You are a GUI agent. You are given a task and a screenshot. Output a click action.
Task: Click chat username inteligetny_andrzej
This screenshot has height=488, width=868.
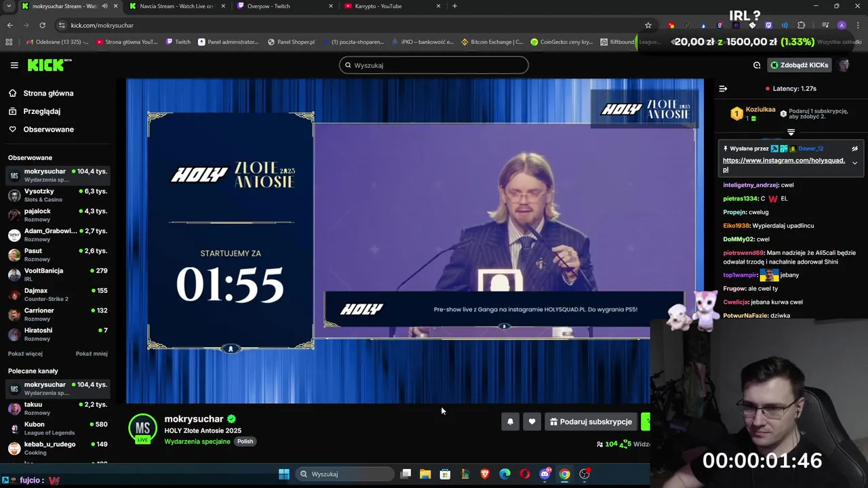750,185
